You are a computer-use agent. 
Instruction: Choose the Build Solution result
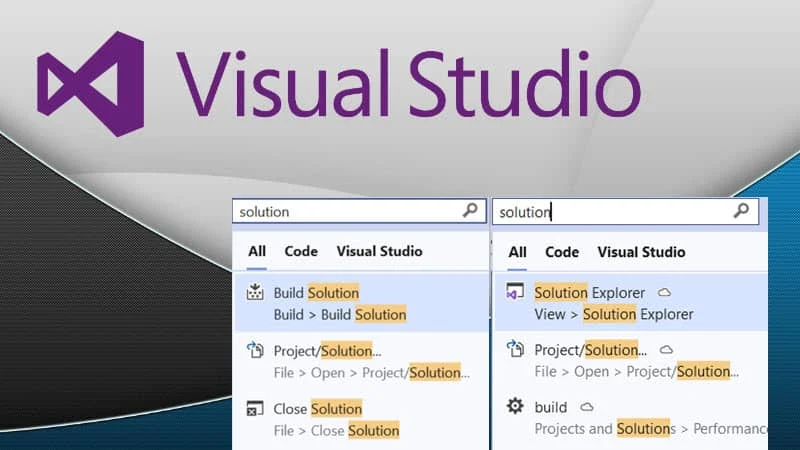(x=316, y=293)
